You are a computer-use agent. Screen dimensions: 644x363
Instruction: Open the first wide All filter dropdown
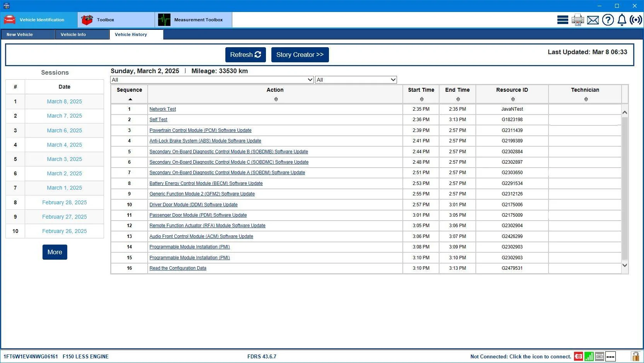pyautogui.click(x=212, y=80)
